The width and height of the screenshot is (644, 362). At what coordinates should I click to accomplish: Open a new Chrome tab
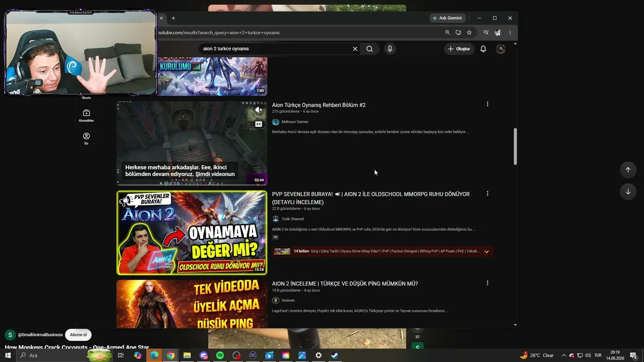click(x=173, y=18)
